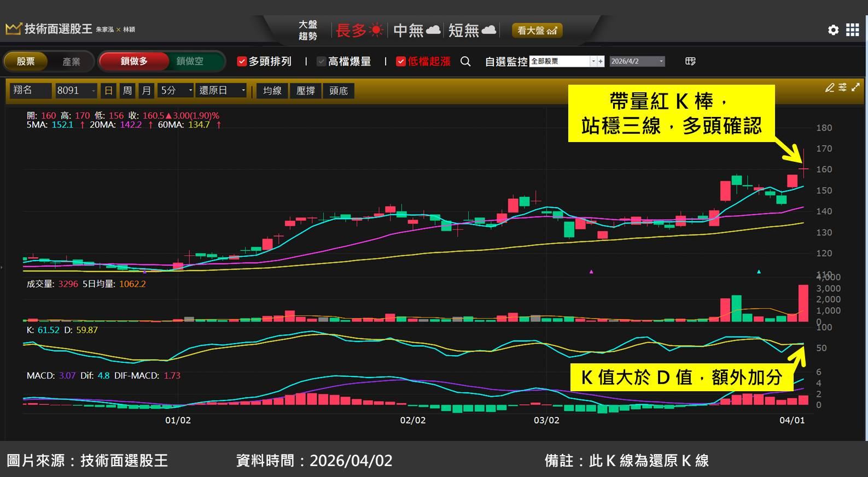The width and height of the screenshot is (868, 477).
Task: Click the K: 61.52 value
Action: tap(43, 330)
